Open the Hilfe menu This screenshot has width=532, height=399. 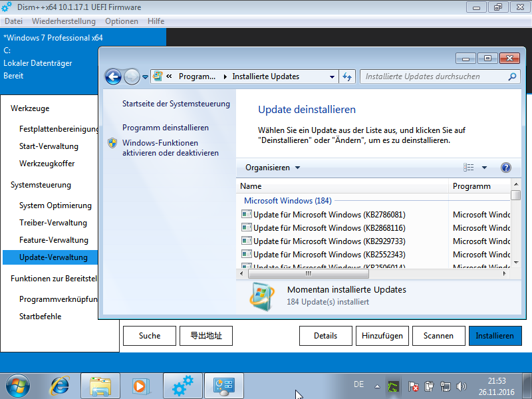pyautogui.click(x=156, y=21)
